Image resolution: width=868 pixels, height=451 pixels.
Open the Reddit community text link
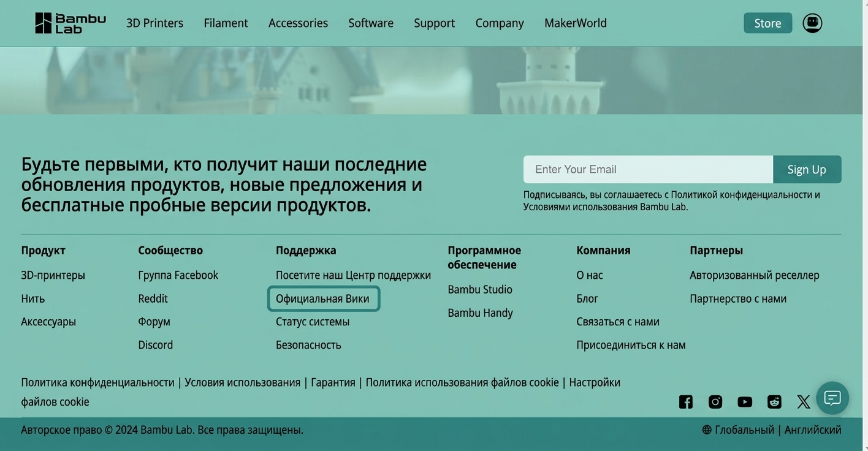pyautogui.click(x=153, y=298)
